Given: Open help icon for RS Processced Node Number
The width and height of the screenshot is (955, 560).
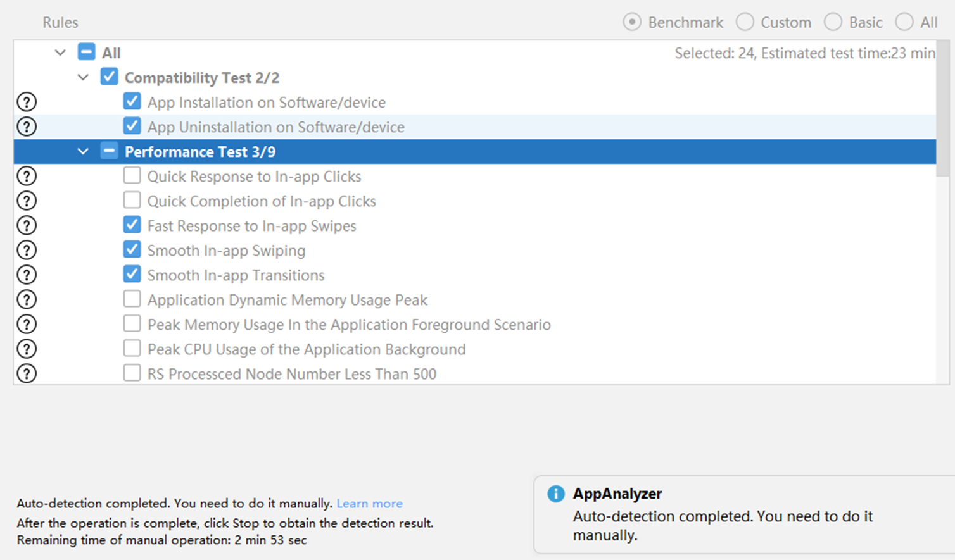Looking at the screenshot, I should click(27, 373).
